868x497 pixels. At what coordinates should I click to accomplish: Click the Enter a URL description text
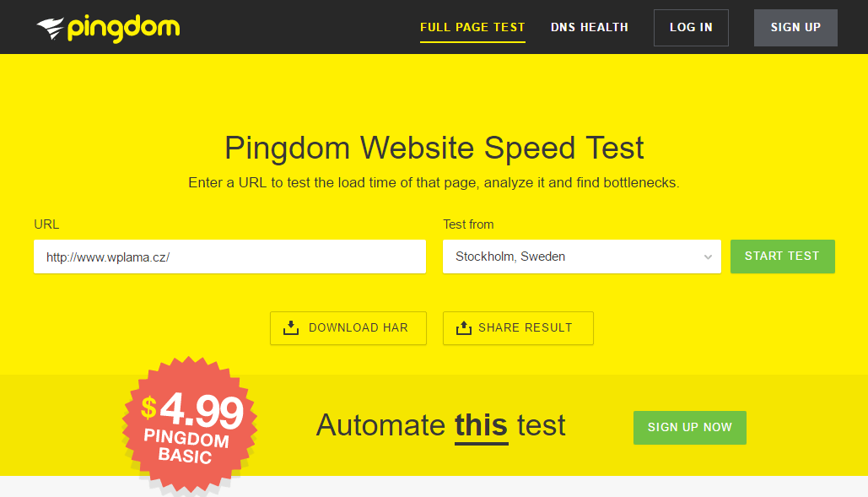pos(434,182)
